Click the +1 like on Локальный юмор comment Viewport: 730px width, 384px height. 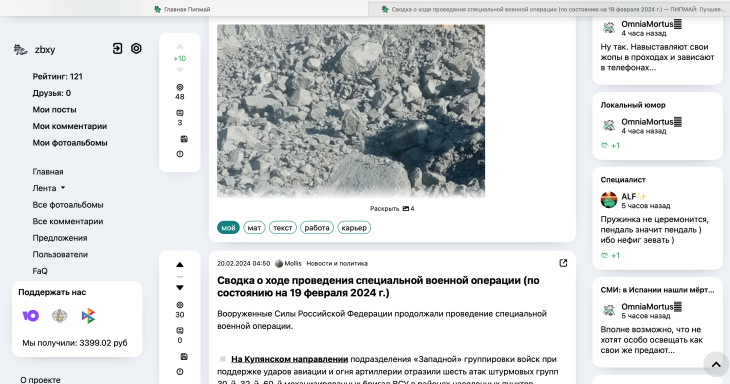pos(610,146)
